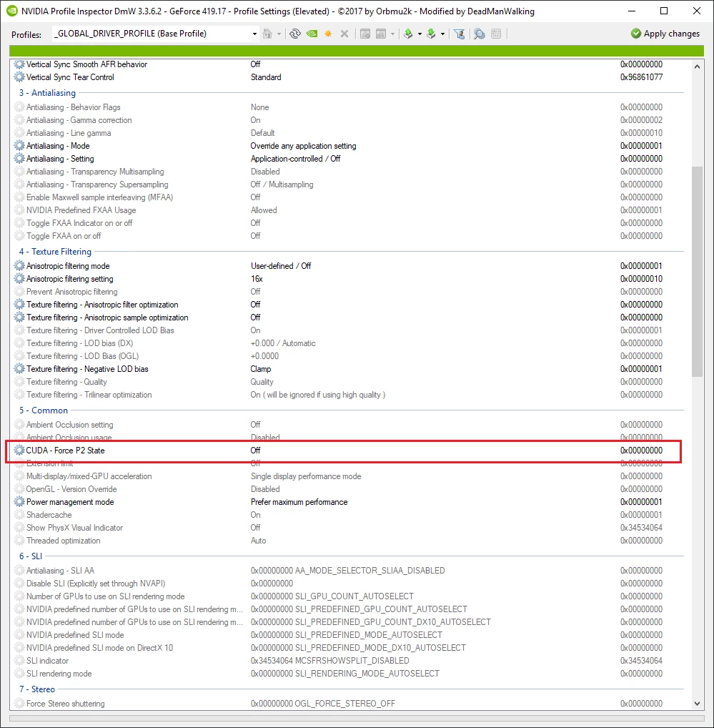Collapse the 7 - Stereo group header

[x=37, y=689]
